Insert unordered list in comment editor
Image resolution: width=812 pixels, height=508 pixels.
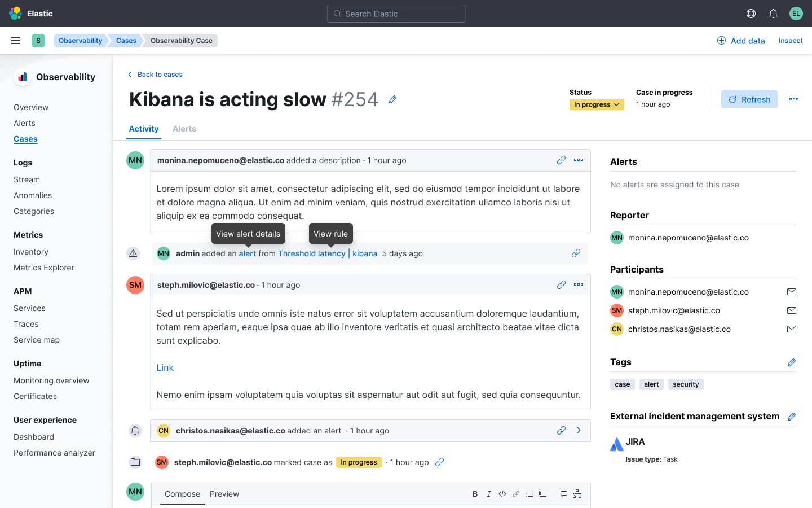pyautogui.click(x=529, y=494)
